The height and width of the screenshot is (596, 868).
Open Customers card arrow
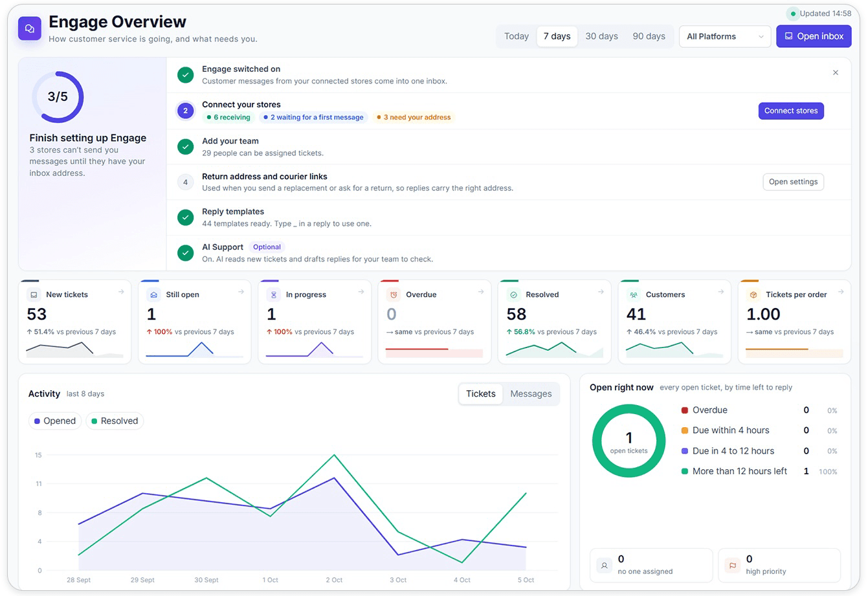click(720, 292)
